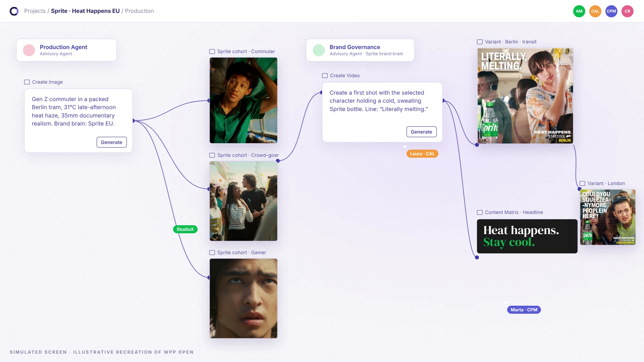This screenshot has width=644, height=362.
Task: Select the Brand Governance agent card
Action: [360, 50]
